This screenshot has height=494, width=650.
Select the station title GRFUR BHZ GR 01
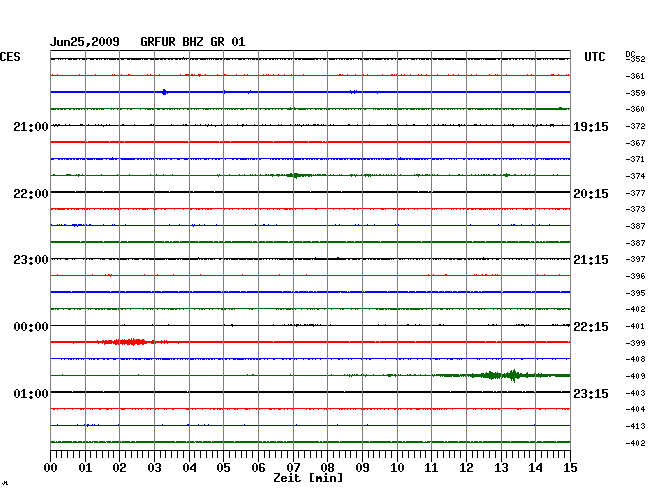click(x=193, y=42)
